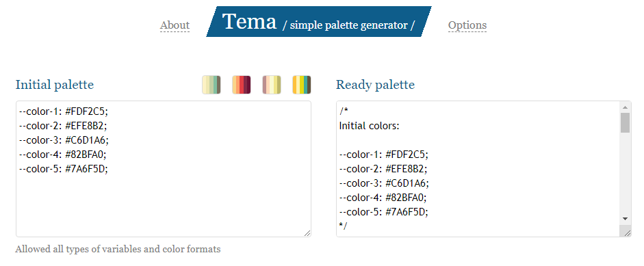Place cursor on --color-3 #C6D1A6 line in Initial palette
The width and height of the screenshot is (644, 266).
click(x=64, y=140)
